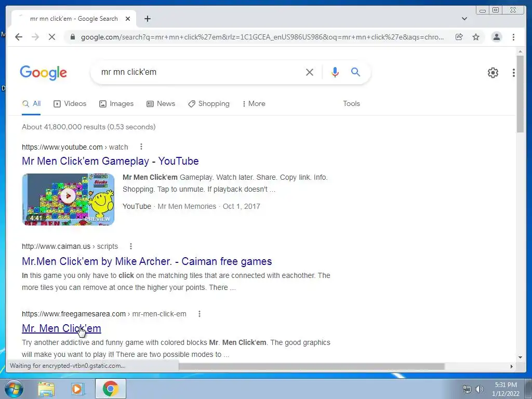Launch Windows Media Player from taskbar
The image size is (532, 399).
pyautogui.click(x=78, y=389)
